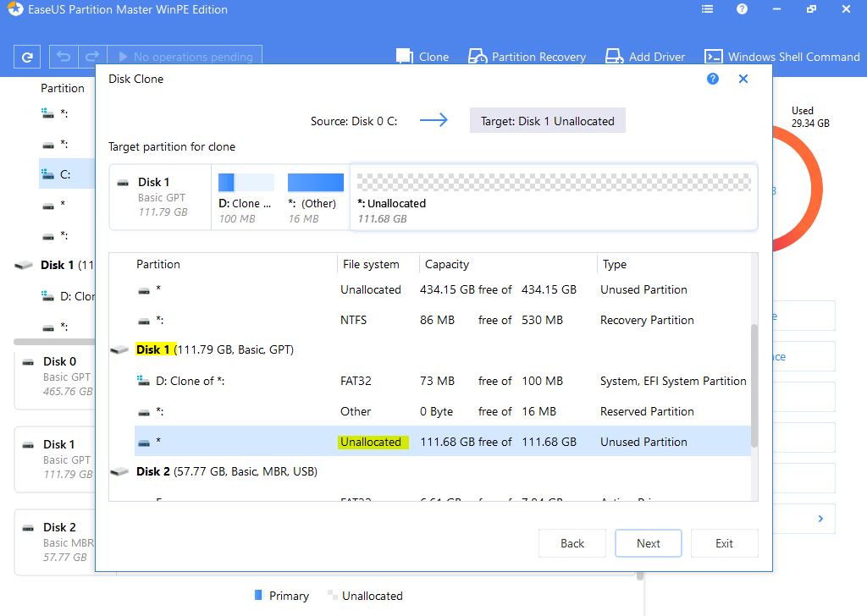Click the Refresh disk icon in toolbar
The height and width of the screenshot is (616, 867).
point(27,57)
